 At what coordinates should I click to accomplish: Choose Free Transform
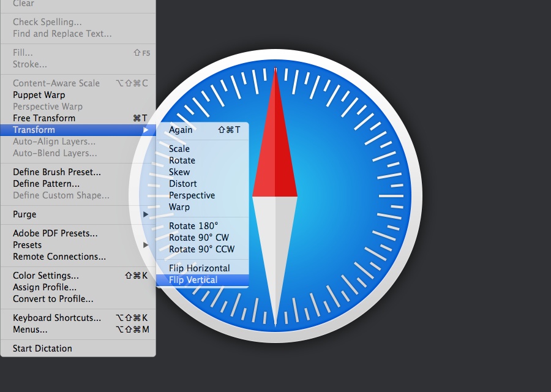(78, 118)
